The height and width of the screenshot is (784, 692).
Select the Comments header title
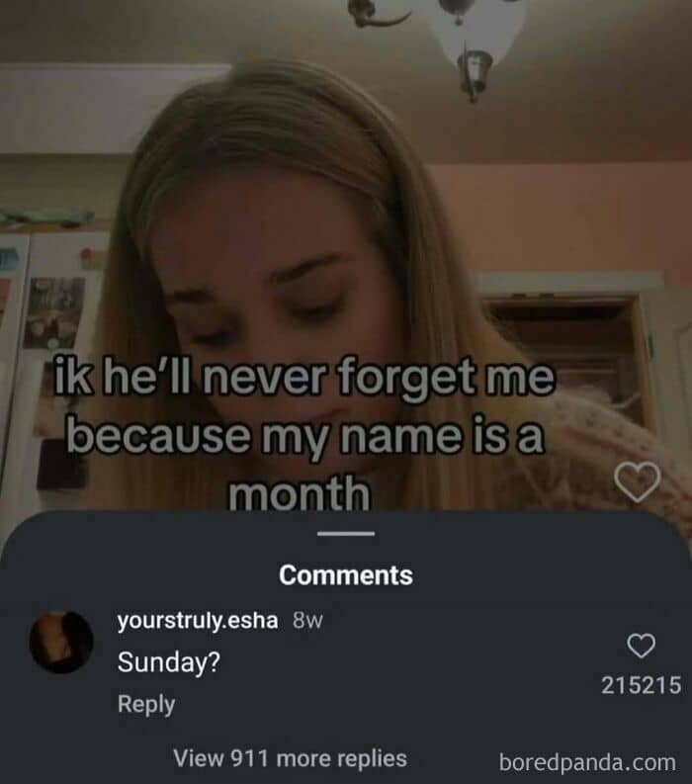pyautogui.click(x=346, y=575)
